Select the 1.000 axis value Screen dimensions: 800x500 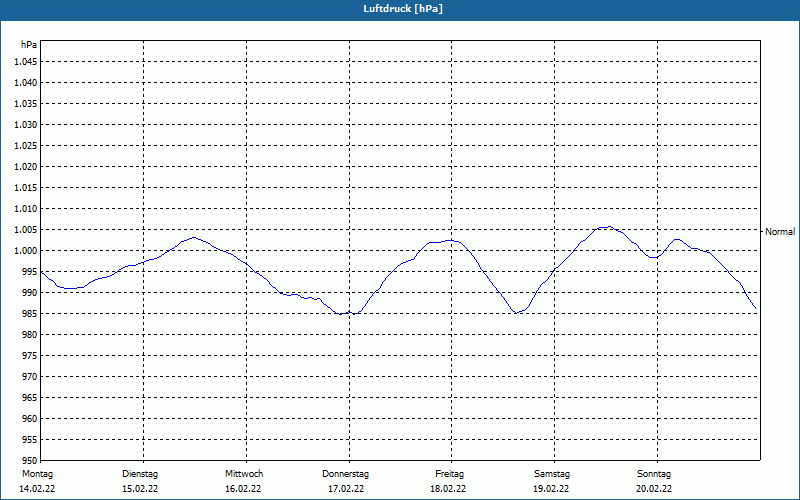pos(26,251)
